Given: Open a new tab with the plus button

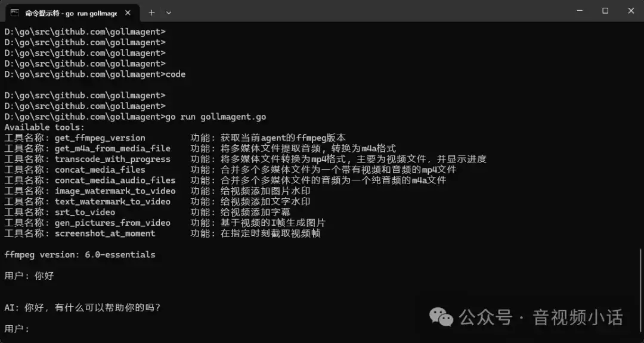Looking at the screenshot, I should pos(151,12).
